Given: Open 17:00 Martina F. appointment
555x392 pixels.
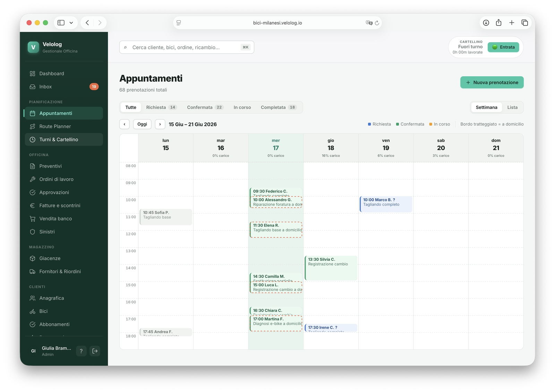Looking at the screenshot, I should tap(276, 323).
